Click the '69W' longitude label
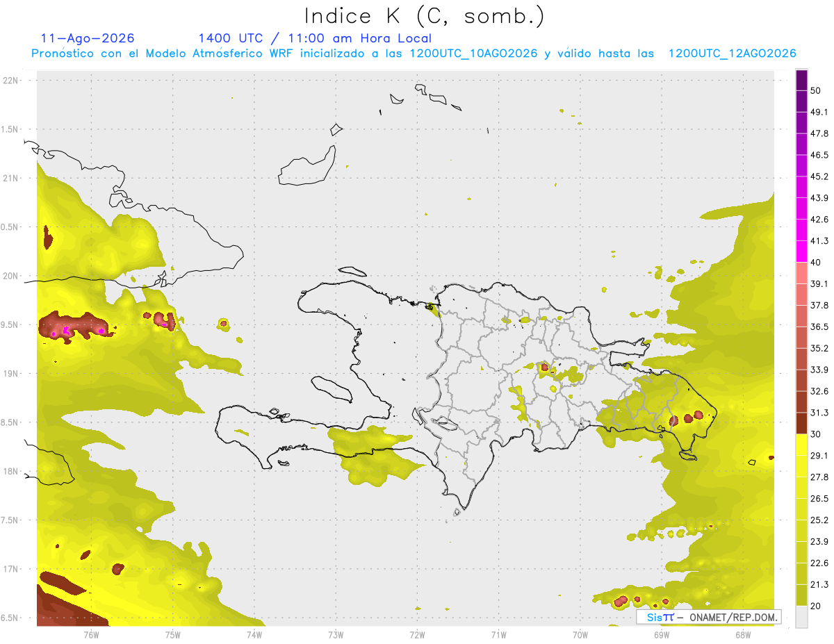 (x=662, y=635)
